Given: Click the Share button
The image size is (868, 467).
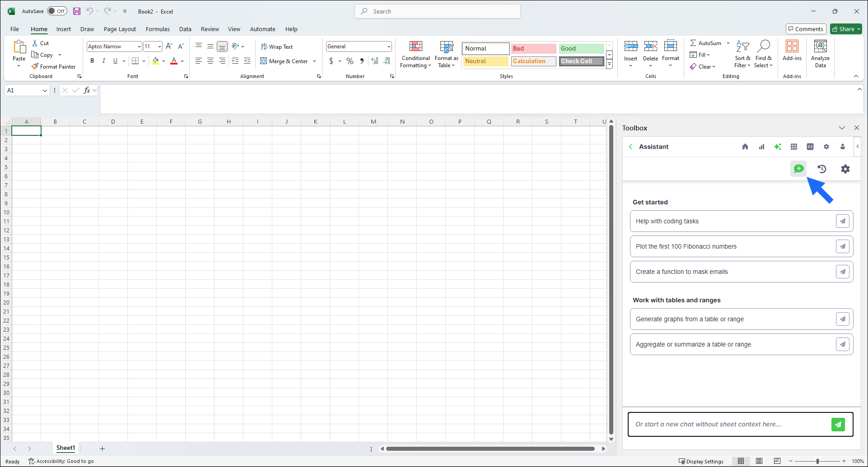Looking at the screenshot, I should [846, 29].
